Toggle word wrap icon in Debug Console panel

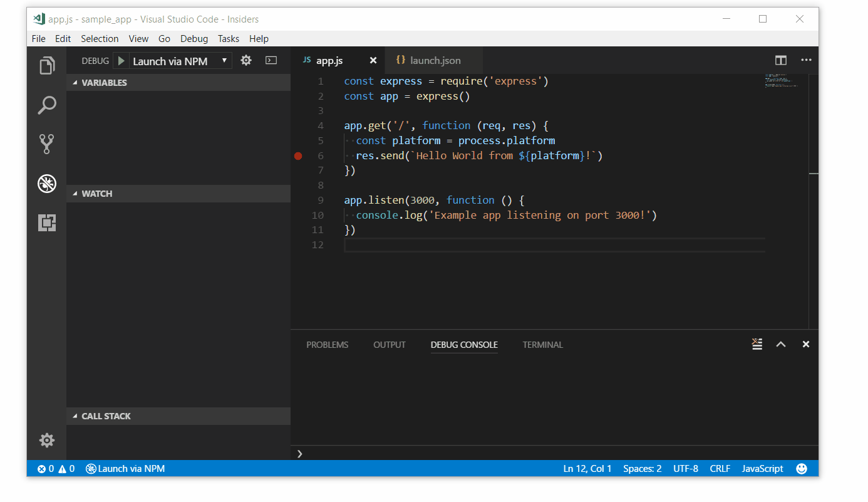pyautogui.click(x=757, y=344)
